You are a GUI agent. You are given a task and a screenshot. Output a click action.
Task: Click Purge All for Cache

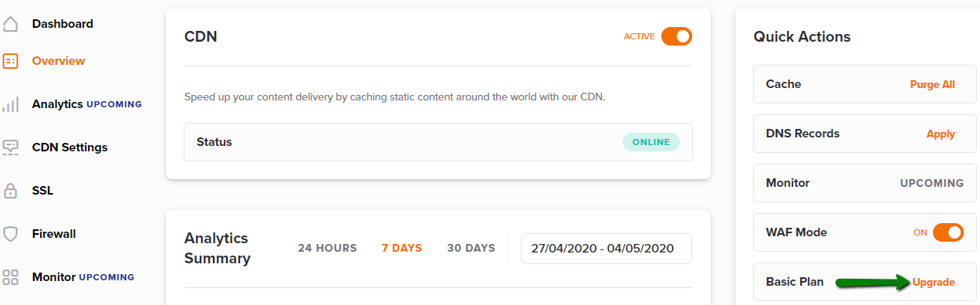point(932,84)
